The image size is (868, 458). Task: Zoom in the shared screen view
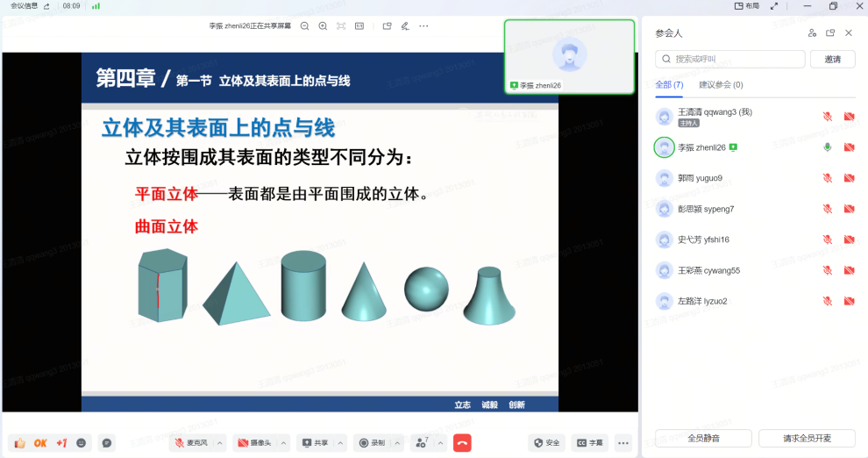[x=323, y=26]
